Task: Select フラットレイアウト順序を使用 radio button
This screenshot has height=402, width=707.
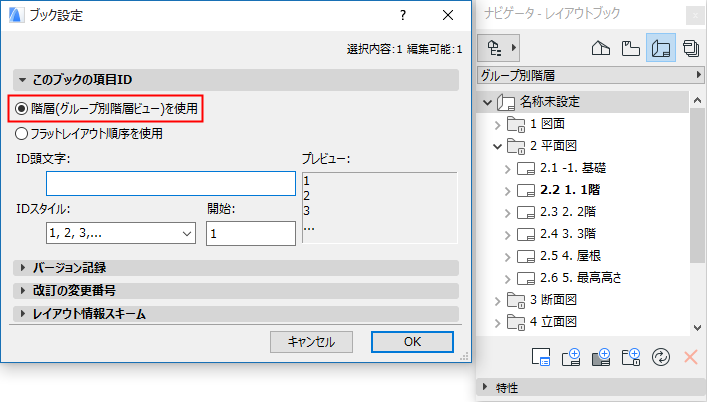Action: coord(21,134)
